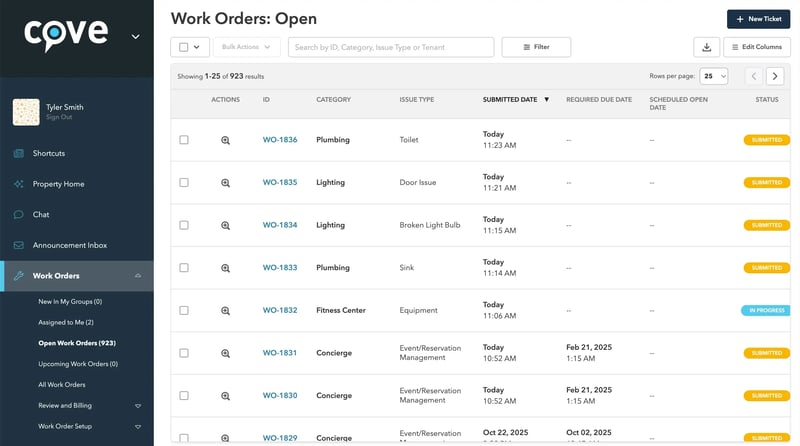Select the checkbox for WO-1836
This screenshot has height=446, width=800.
tap(184, 140)
